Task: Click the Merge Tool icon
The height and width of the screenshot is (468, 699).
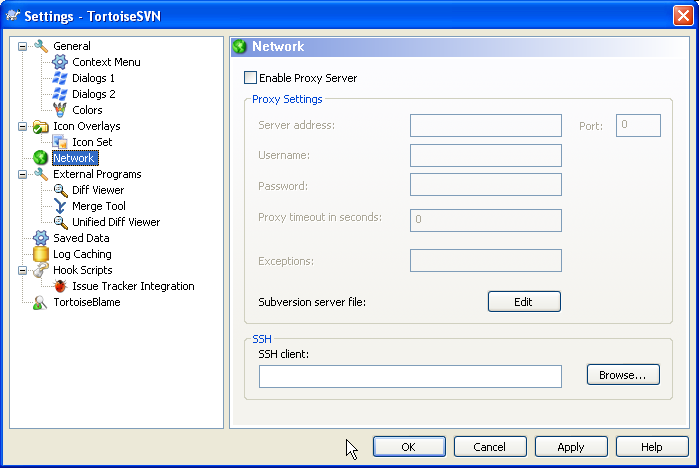Action: [60, 206]
